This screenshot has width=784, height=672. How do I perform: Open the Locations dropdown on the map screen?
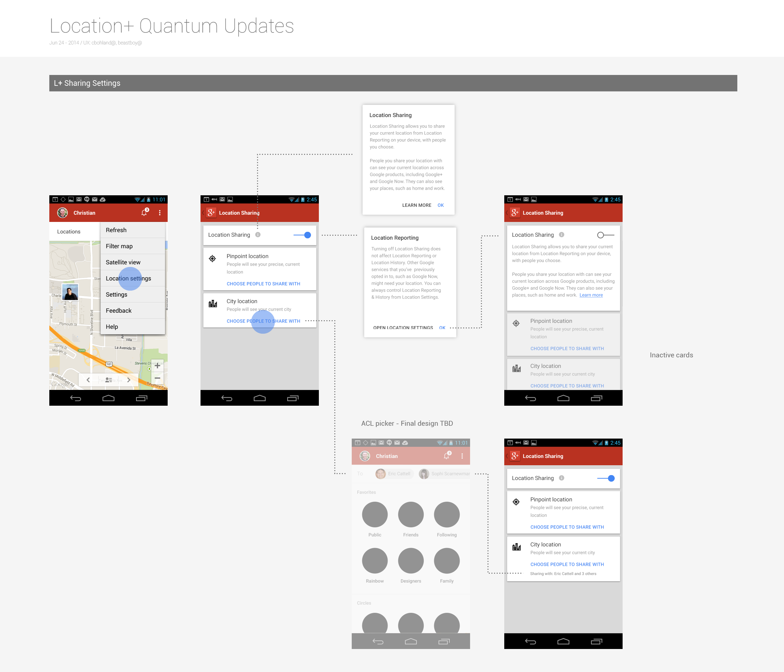pos(69,231)
